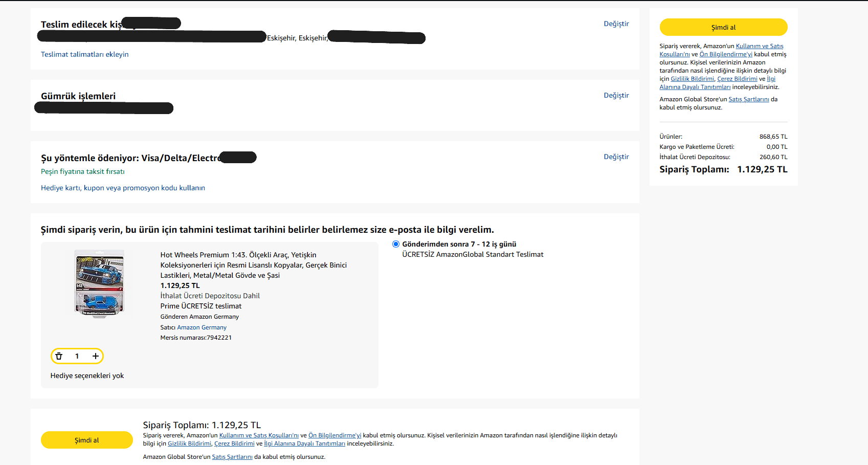This screenshot has width=868, height=465.
Task: Click the Gönderen Amazon Germany text
Action: 199,317
